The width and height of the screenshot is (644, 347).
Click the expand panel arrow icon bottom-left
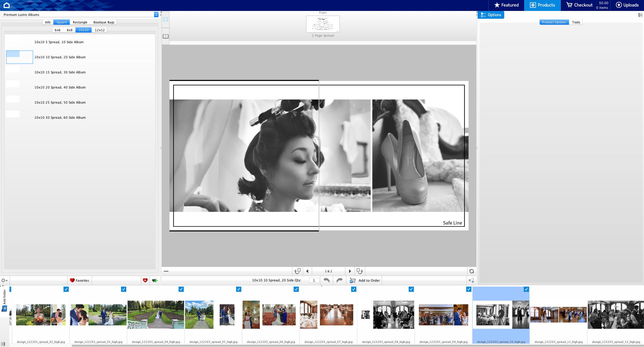click(x=3, y=344)
